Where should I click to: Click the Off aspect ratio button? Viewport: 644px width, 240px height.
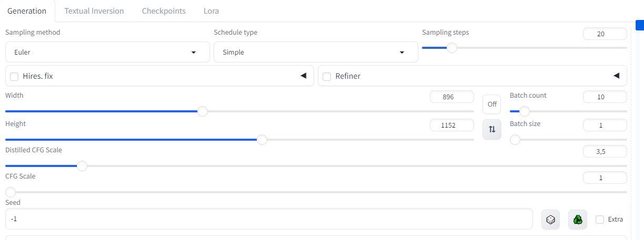coord(492,104)
